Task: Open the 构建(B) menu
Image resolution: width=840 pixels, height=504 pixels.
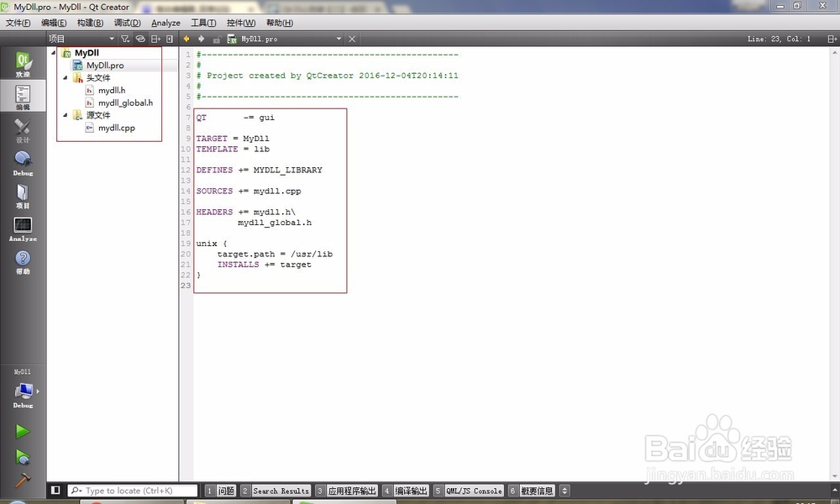Action: 90,23
